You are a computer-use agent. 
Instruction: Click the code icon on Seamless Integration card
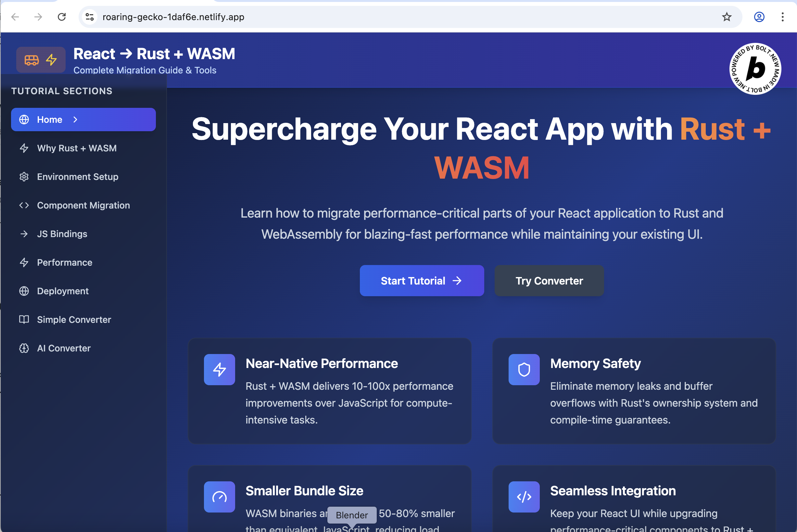[524, 496]
